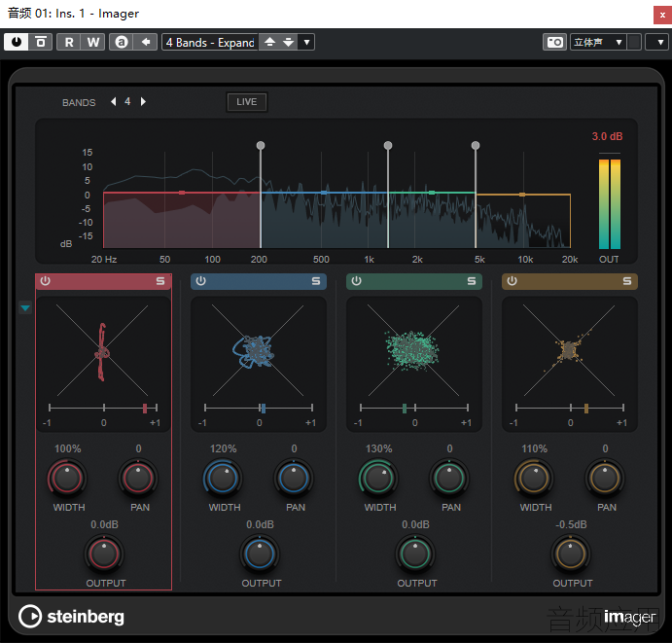The height and width of the screenshot is (643, 672).
Task: Click green band level handle on spectrum
Action: click(432, 193)
